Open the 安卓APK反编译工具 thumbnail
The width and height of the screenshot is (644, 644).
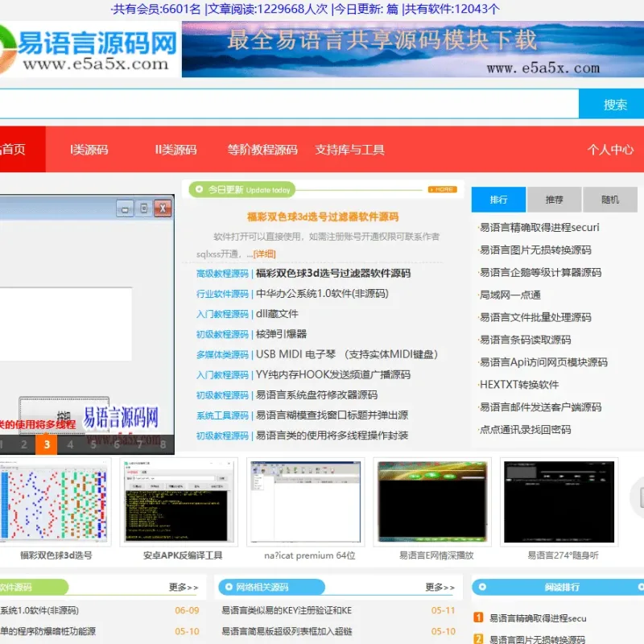(x=179, y=502)
